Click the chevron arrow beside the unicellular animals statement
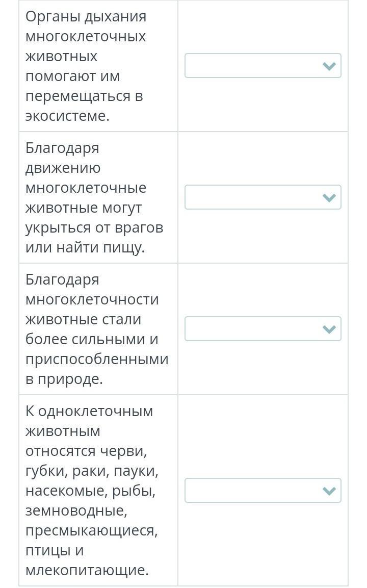This screenshot has width=367, height=588. click(x=329, y=491)
